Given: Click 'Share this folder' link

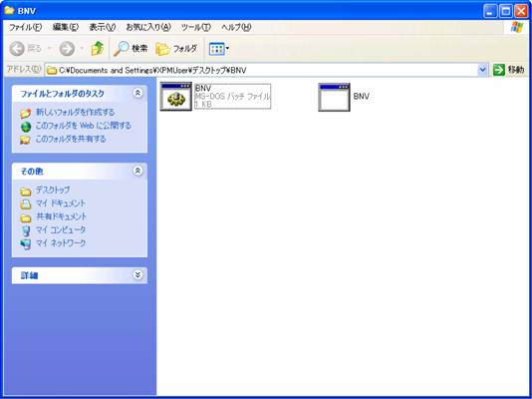Looking at the screenshot, I should click(x=71, y=139).
